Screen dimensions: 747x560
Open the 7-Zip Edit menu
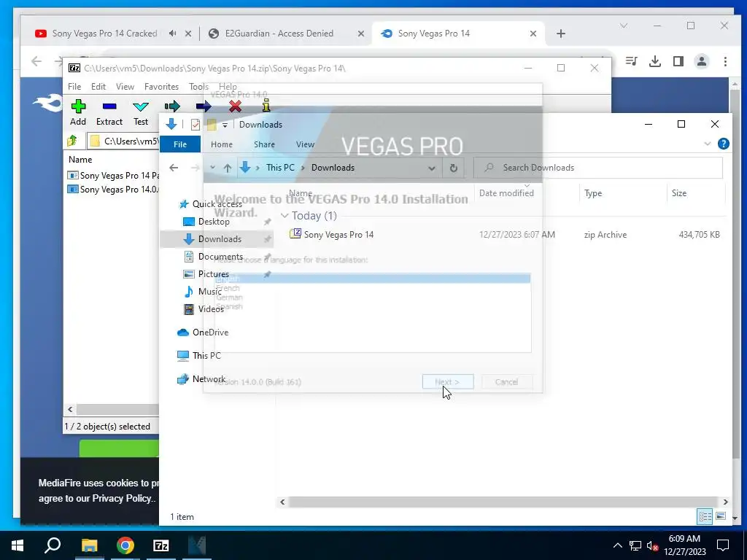click(98, 87)
